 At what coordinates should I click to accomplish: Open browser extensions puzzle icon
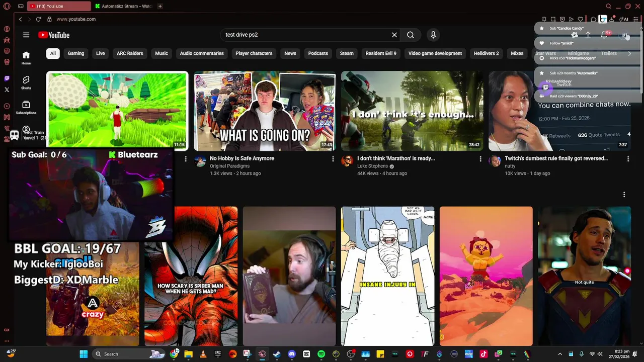tap(594, 19)
